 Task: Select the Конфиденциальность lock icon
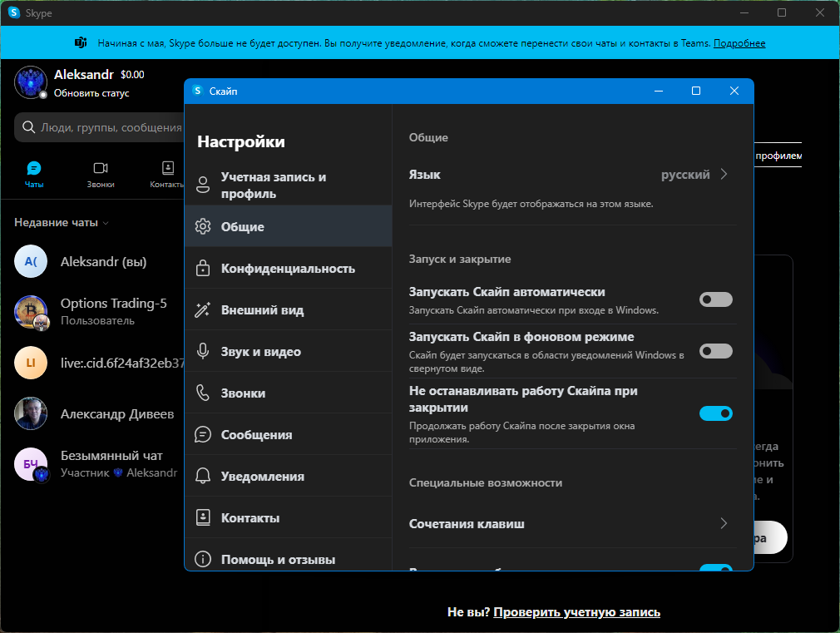203,268
